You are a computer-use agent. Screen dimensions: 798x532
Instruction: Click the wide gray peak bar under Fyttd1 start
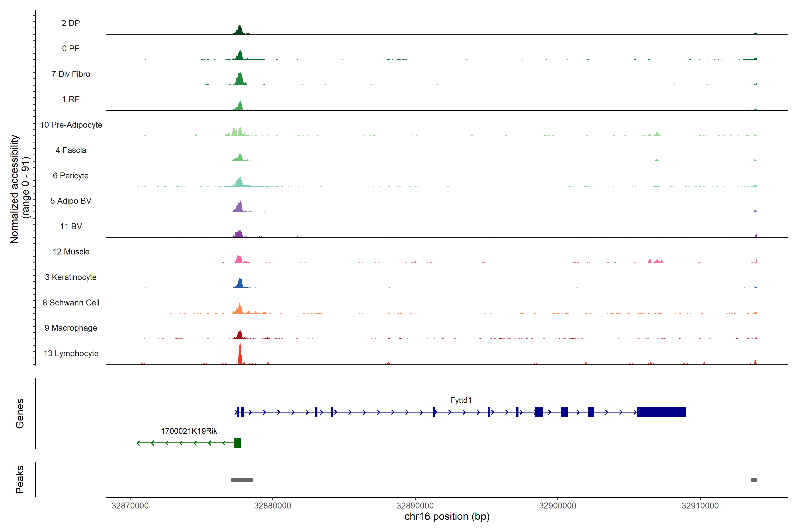242,480
